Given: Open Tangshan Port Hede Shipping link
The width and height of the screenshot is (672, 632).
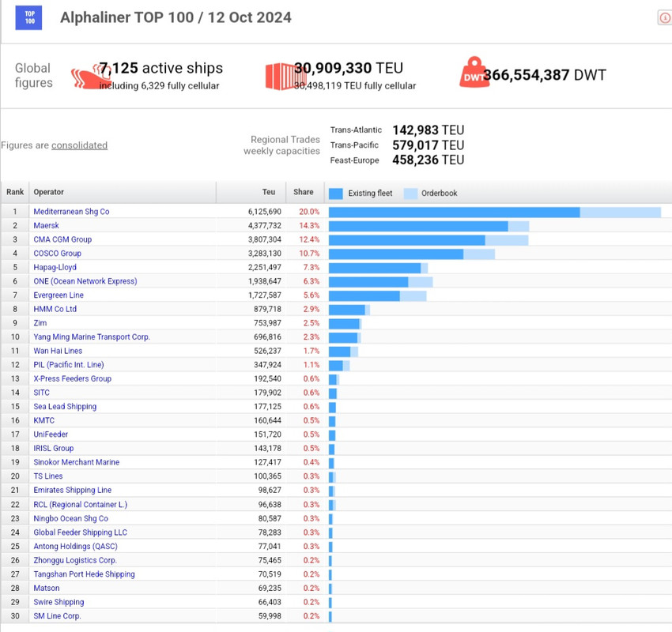Looking at the screenshot, I should [84, 574].
